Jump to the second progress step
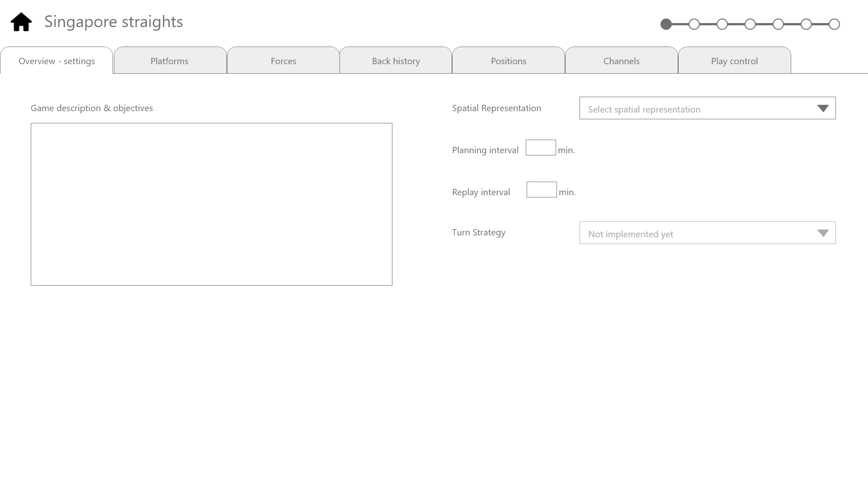The width and height of the screenshot is (868, 488). 694,24
